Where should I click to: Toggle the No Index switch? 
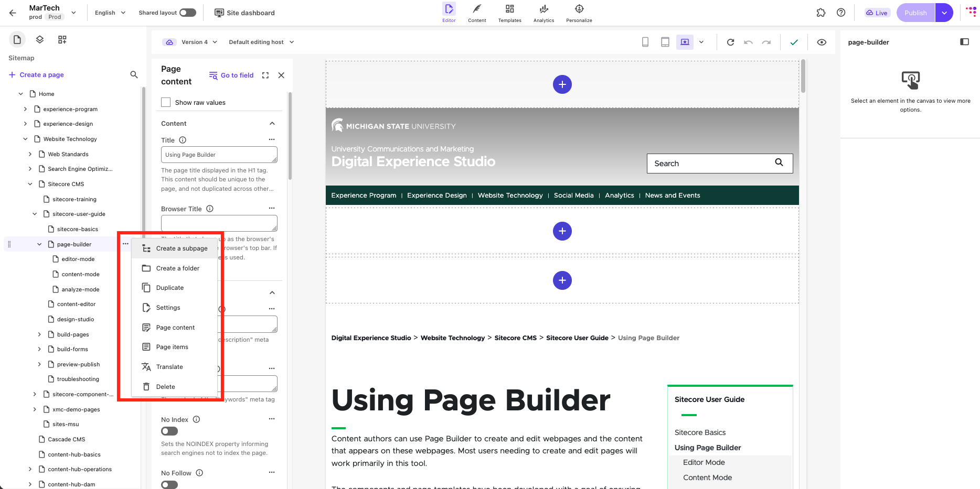pos(169,431)
